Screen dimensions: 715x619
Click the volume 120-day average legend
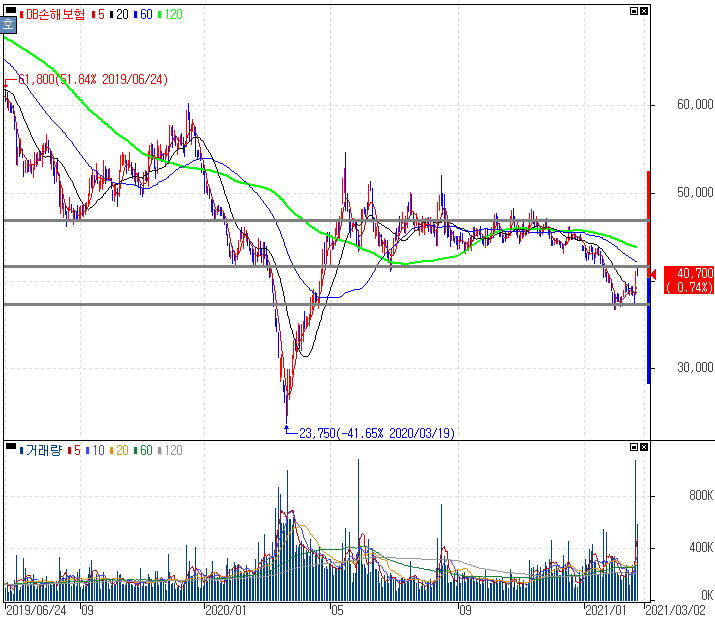click(170, 451)
